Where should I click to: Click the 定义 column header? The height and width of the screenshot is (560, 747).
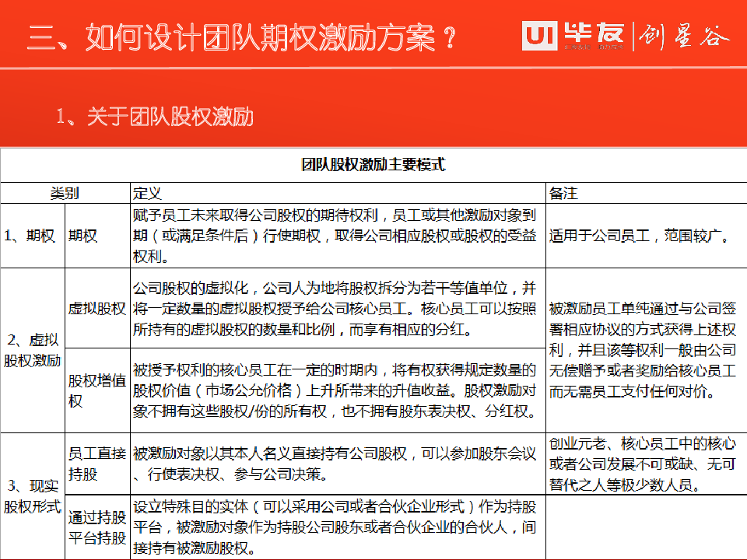click(147, 193)
